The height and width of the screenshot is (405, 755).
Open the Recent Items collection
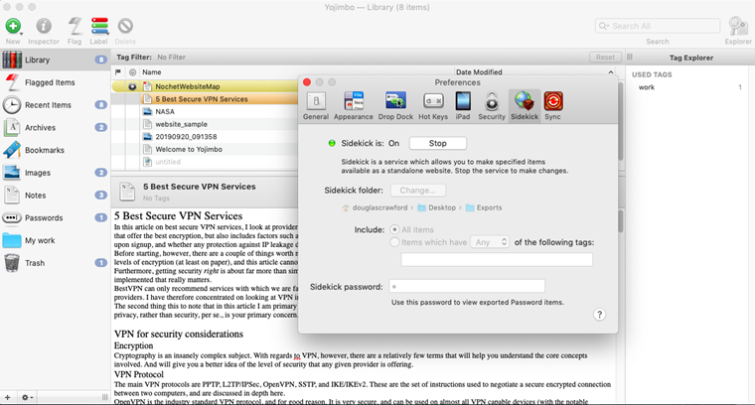[x=55, y=105]
